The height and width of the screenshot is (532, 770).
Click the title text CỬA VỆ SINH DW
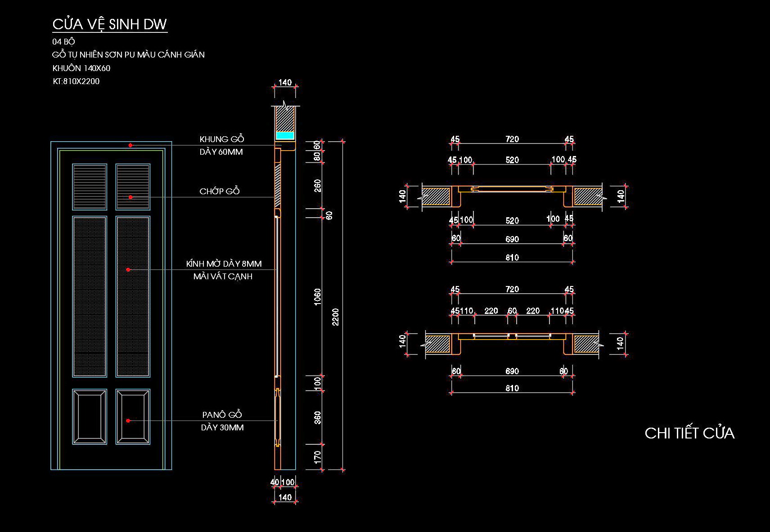tap(109, 24)
